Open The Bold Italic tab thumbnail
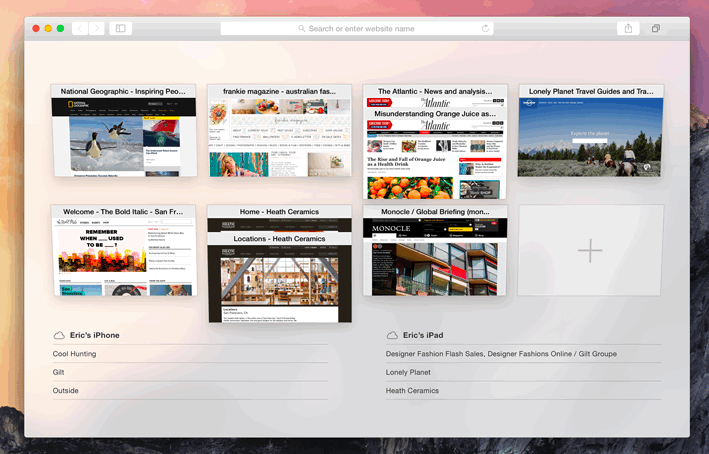Screen dimensions: 709x454 [124, 251]
